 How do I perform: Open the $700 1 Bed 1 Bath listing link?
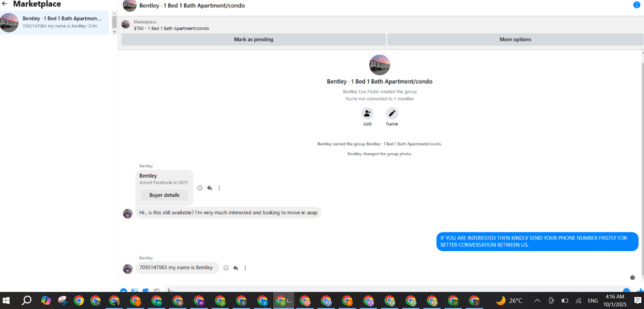172,28
